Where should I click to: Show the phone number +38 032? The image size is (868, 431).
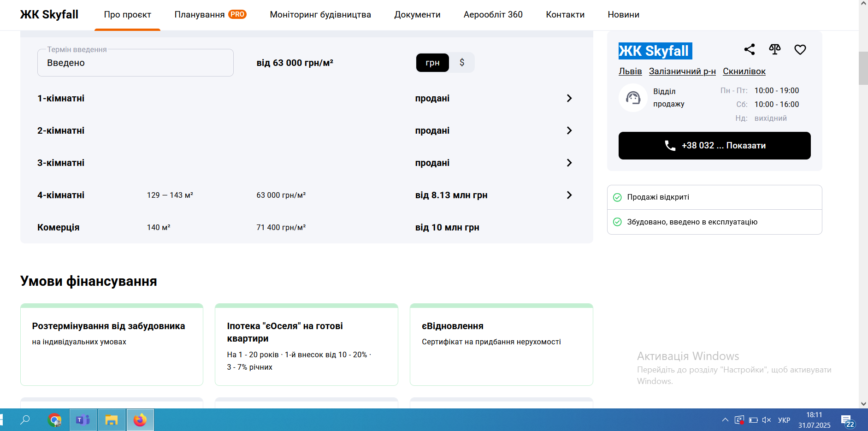pos(714,146)
